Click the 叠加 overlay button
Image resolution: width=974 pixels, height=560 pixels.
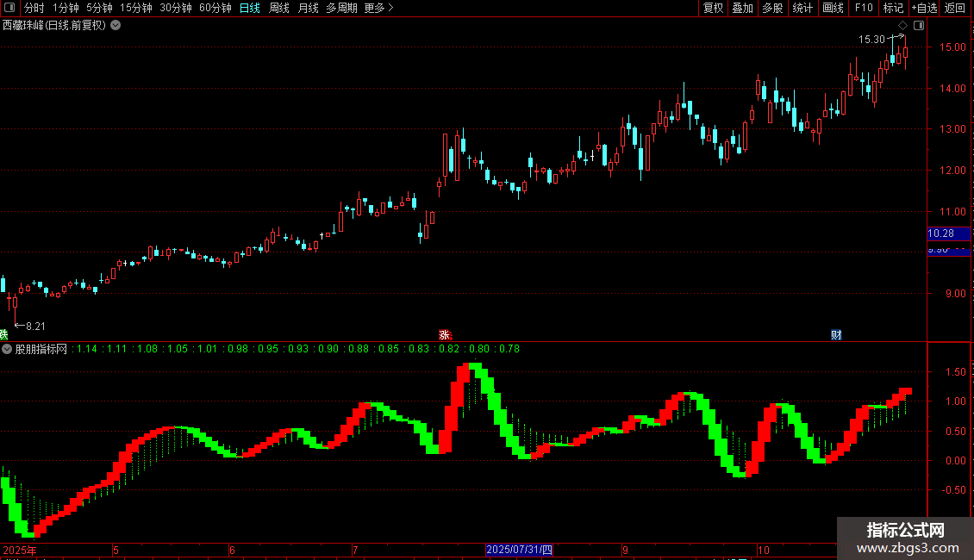point(743,8)
